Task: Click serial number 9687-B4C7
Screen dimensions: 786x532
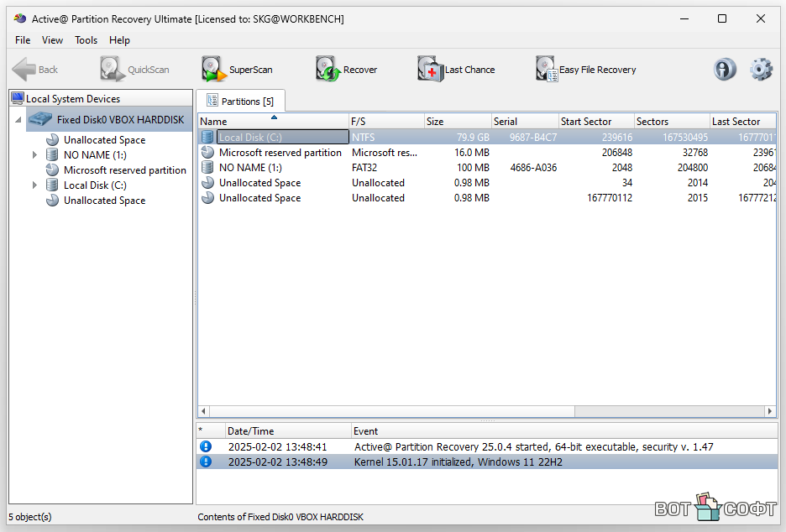Action: 533,137
